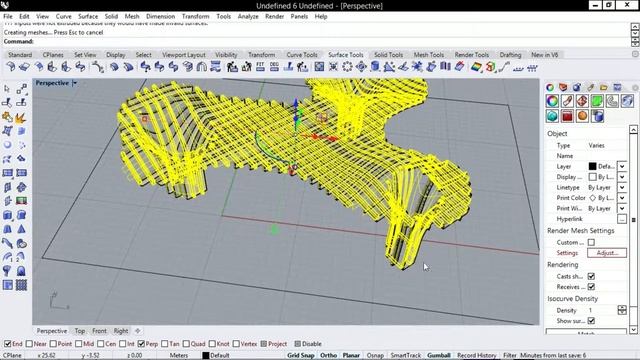
Task: Open the Linetype dropdown arrow
Action: pos(622,187)
